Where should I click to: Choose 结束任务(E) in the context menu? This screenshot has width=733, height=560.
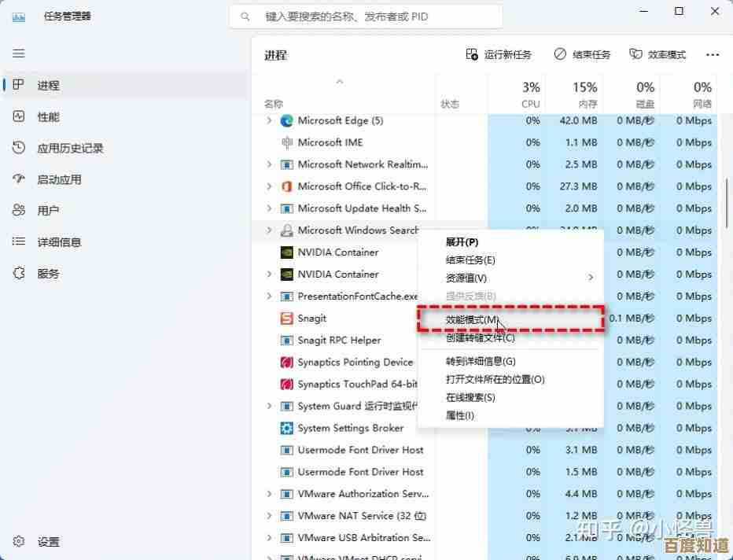click(470, 260)
